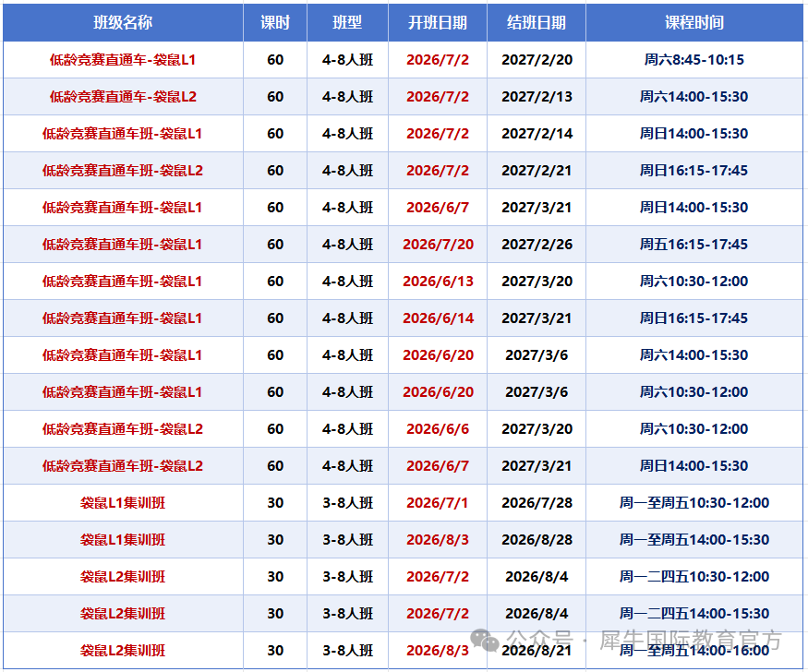Screen dimensions: 808x672
Task: Click the end date 2027/2/26
Action: [x=537, y=245]
